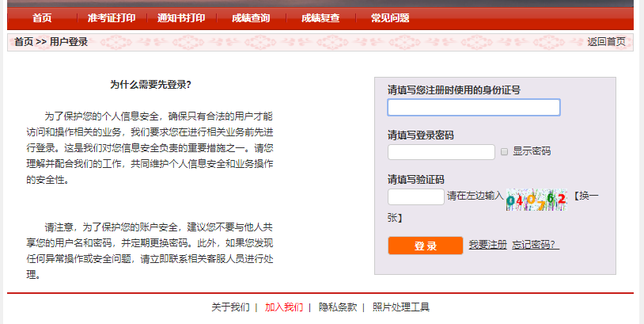Image resolution: width=644 pixels, height=324 pixels.
Task: Click the 首页 navigation menu item
Action: pyautogui.click(x=42, y=18)
